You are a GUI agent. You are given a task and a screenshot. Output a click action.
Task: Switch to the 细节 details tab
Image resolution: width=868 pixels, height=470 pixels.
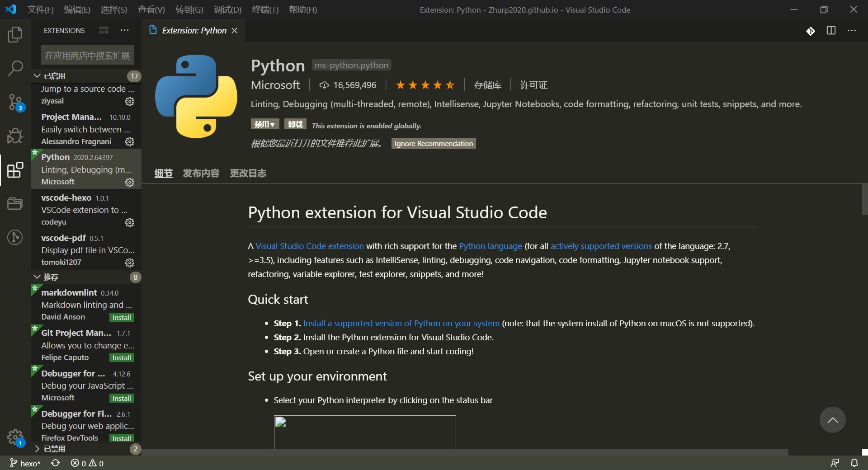pyautogui.click(x=164, y=173)
